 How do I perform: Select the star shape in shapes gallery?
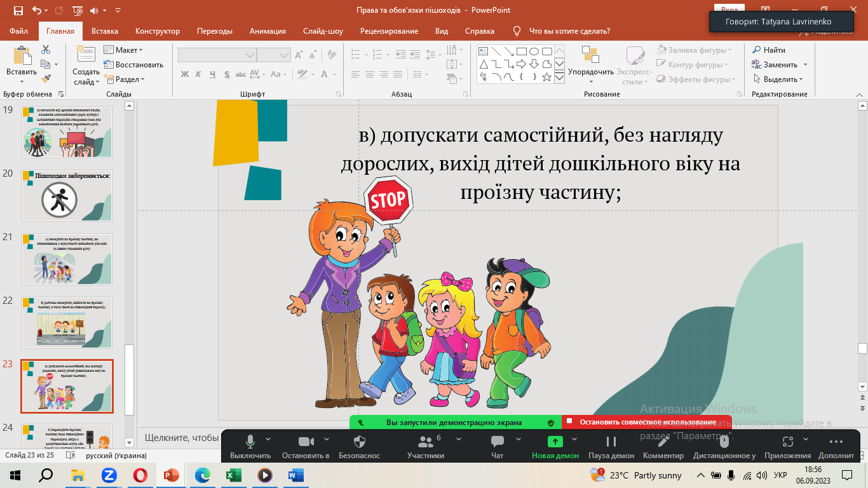coord(546,77)
